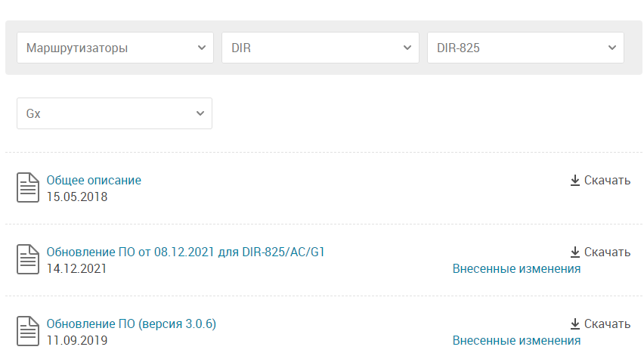Click document icon for version 3.0.6 update
This screenshot has width=644, height=356.
[28, 331]
